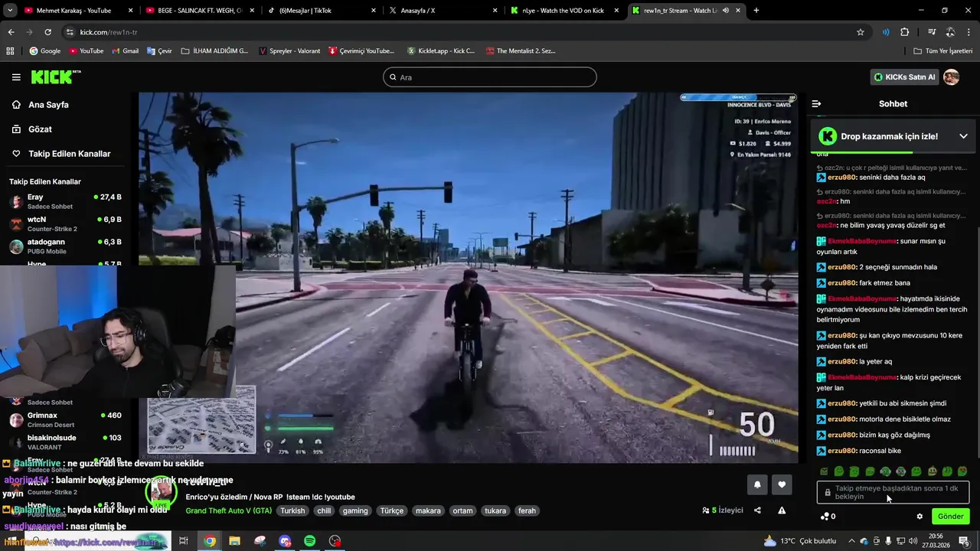Collapse chat with the Sohbet panel icon
The height and width of the screenshot is (551, 980).
(816, 103)
